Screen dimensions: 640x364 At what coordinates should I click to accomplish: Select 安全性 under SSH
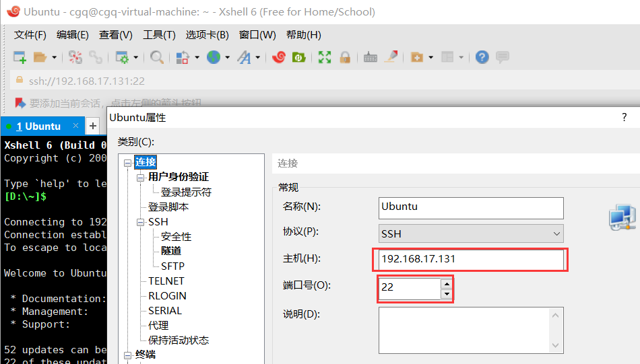pyautogui.click(x=176, y=236)
